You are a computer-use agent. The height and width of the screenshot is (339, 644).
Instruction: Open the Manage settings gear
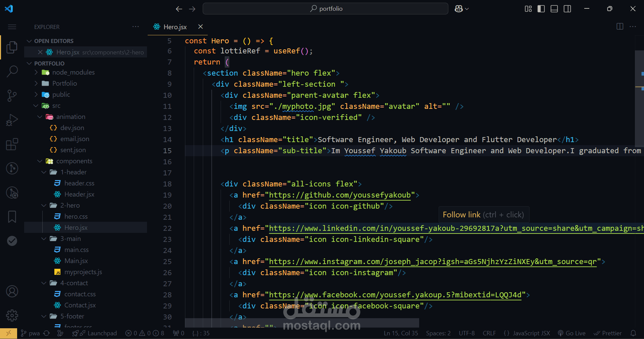(12, 315)
